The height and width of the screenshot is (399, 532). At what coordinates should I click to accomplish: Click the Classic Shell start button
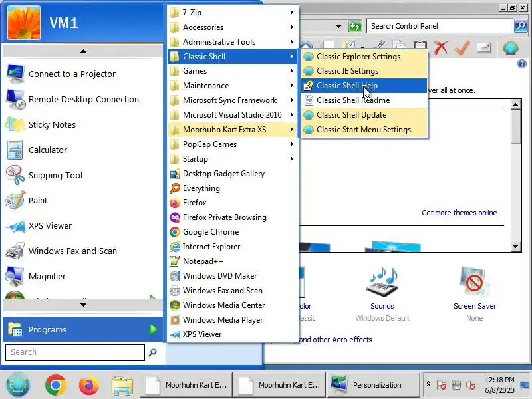coord(18,385)
